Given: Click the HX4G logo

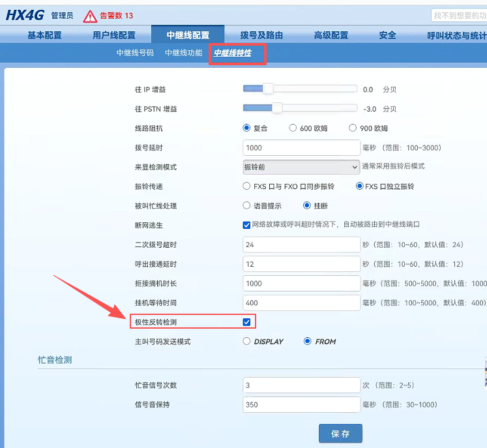Looking at the screenshot, I should [25, 15].
